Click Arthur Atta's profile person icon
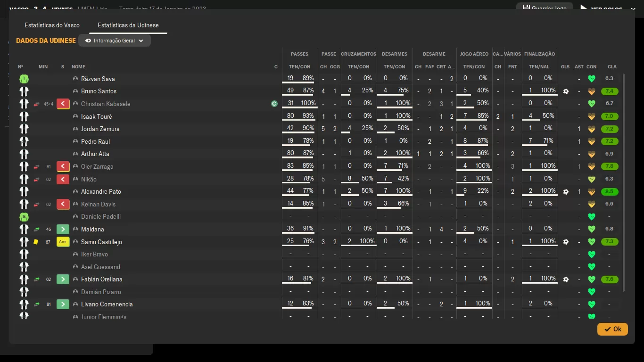This screenshot has height=362, width=644. tap(75, 154)
